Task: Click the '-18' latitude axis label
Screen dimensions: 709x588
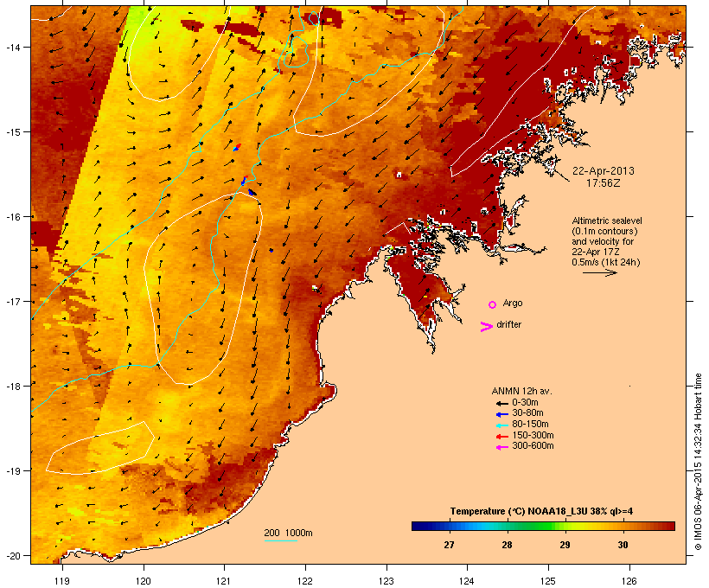Action: point(12,387)
